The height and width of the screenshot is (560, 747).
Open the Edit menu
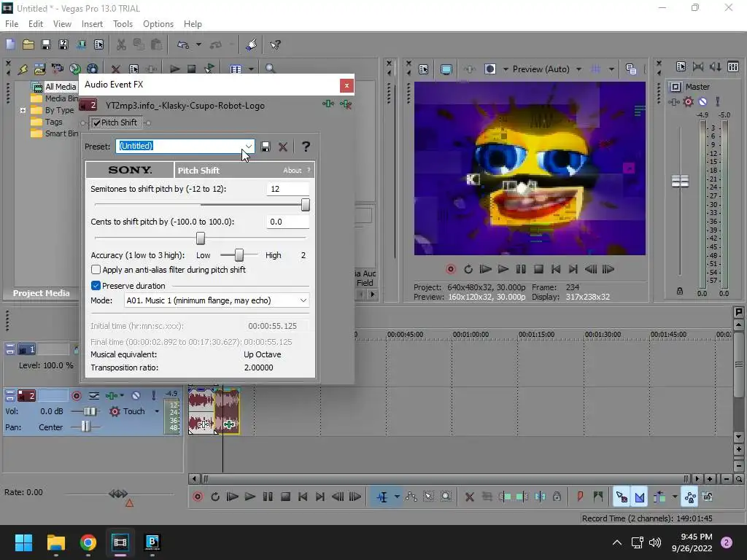36,24
